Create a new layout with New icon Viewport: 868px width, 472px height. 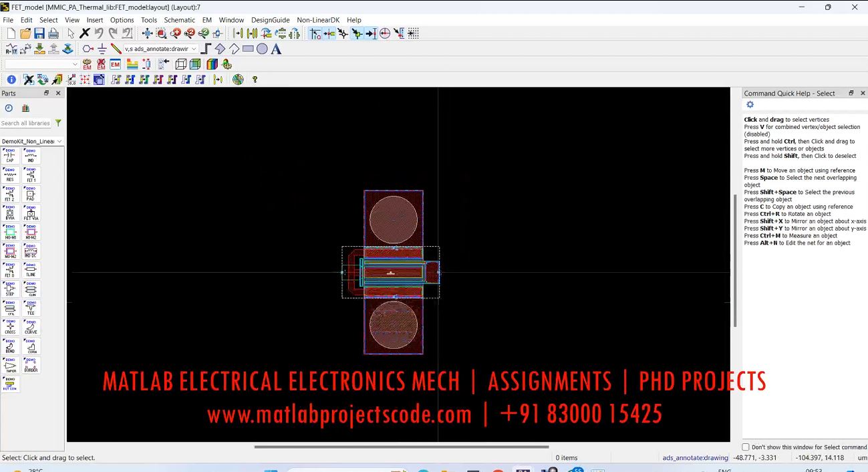11,33
